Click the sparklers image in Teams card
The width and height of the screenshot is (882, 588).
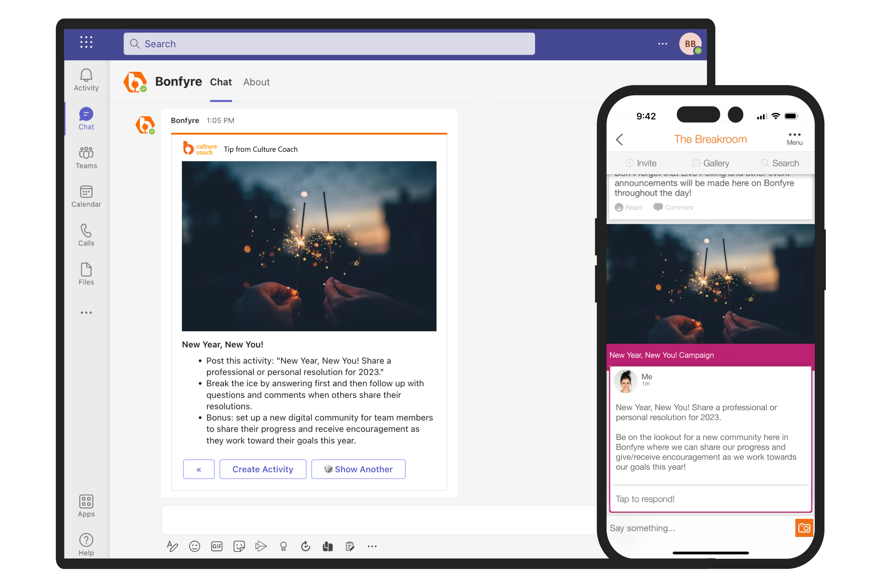point(309,246)
